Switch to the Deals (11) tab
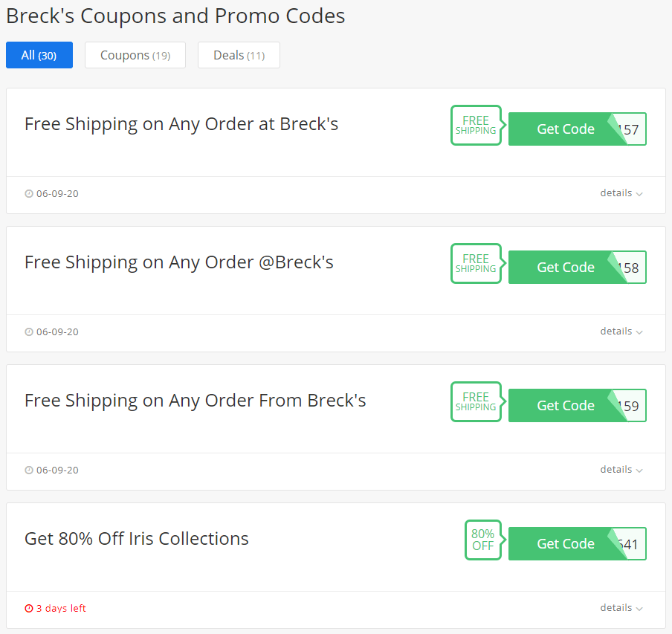This screenshot has height=634, width=672. click(239, 55)
